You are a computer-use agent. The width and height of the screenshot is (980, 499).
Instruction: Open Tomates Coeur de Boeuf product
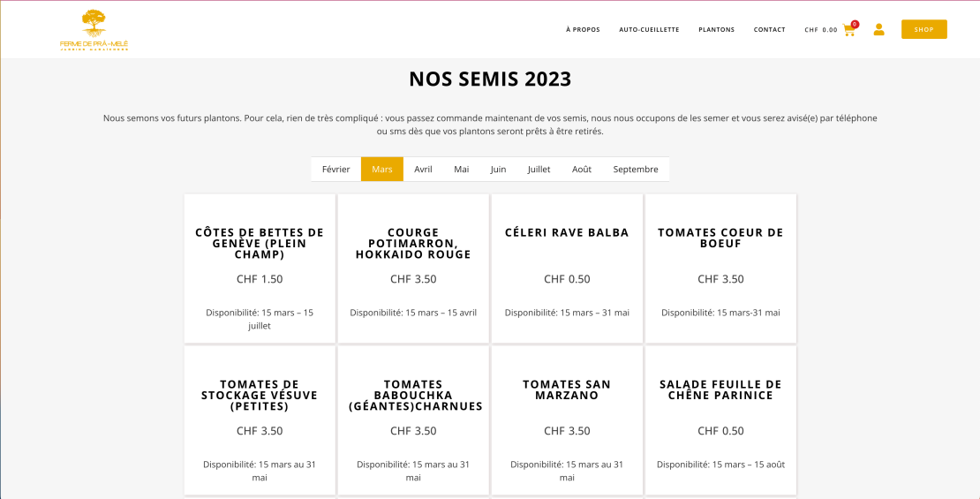click(x=720, y=238)
